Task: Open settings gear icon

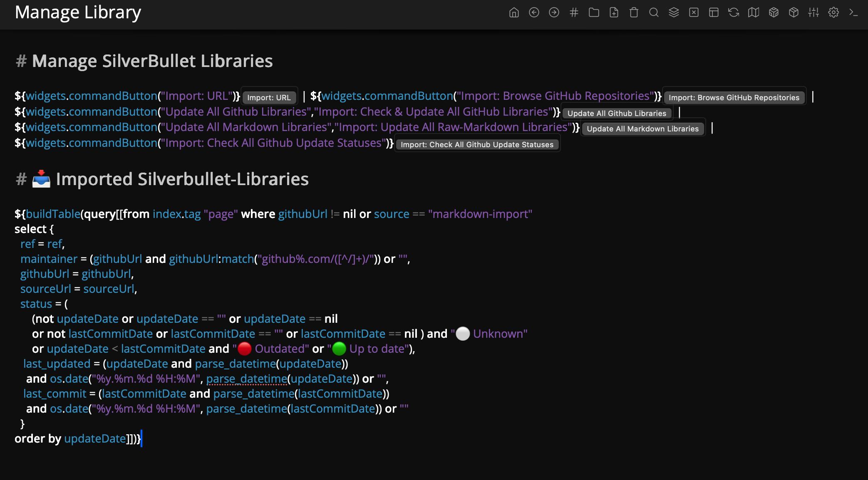Action: click(x=833, y=12)
